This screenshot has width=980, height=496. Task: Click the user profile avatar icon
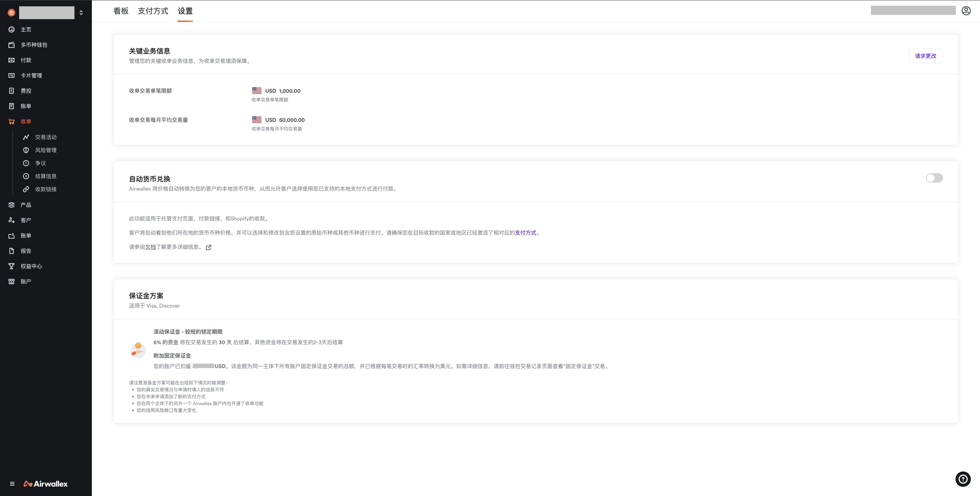966,11
